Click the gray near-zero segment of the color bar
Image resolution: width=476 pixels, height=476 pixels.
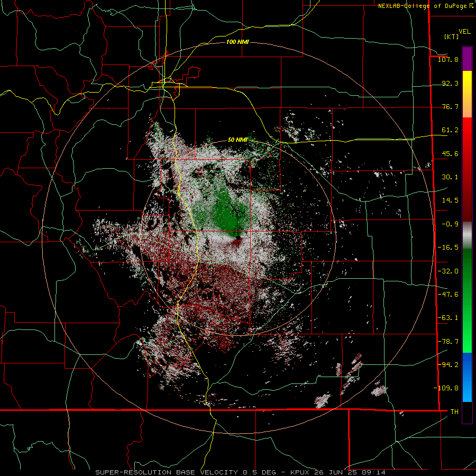(467, 235)
